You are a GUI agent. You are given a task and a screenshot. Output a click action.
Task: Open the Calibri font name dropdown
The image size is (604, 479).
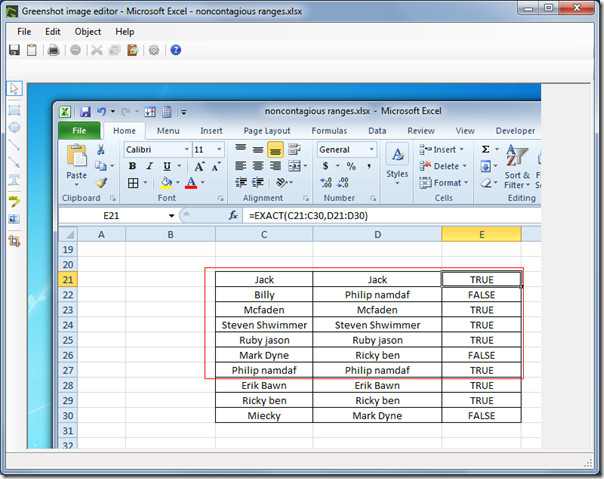[186, 150]
